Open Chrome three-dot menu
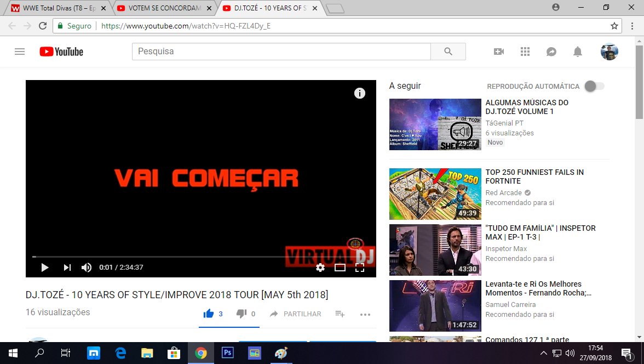644x364 pixels. pyautogui.click(x=633, y=26)
